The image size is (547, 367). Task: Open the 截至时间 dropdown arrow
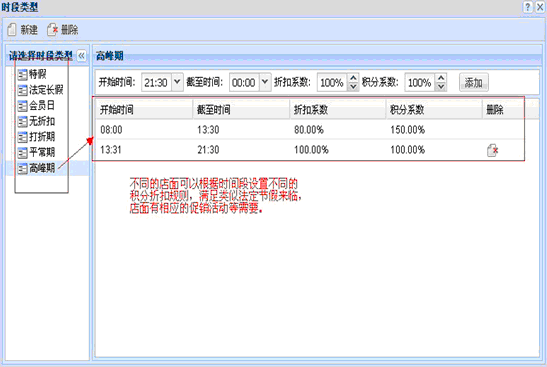[x=265, y=82]
